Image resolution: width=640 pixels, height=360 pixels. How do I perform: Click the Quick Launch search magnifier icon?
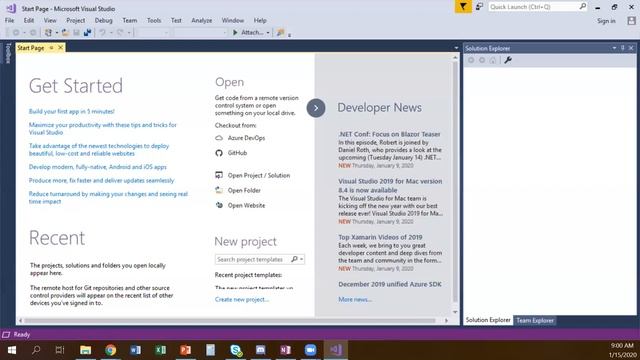(x=582, y=7)
